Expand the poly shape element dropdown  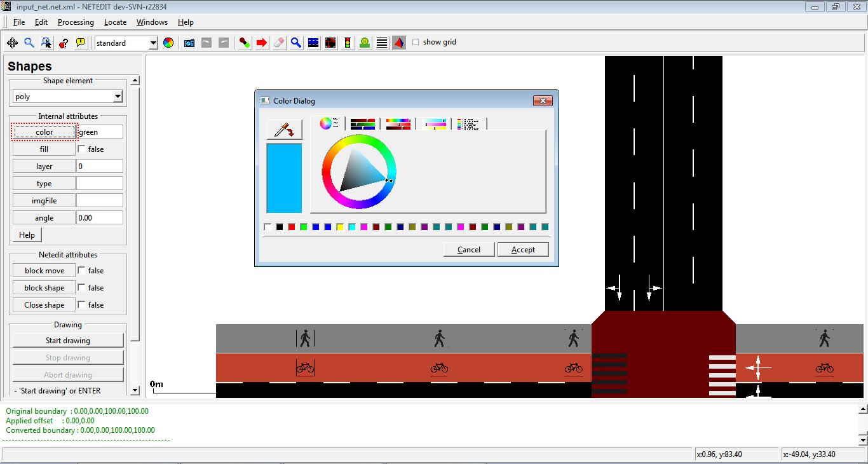click(118, 97)
